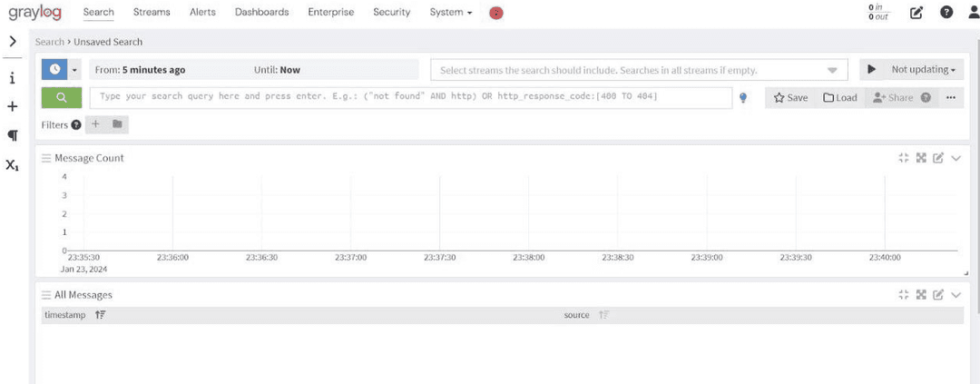
Task: Toggle source column sort order
Action: tap(603, 315)
